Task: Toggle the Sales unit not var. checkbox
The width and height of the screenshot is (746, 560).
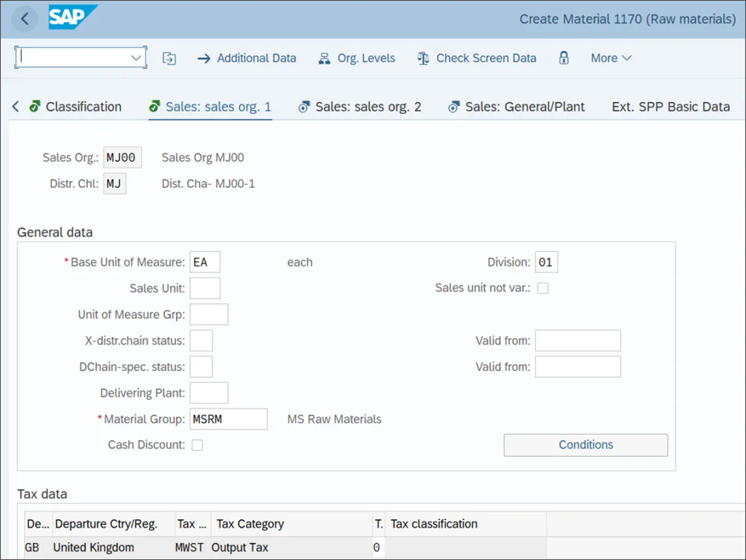Action: [x=543, y=288]
